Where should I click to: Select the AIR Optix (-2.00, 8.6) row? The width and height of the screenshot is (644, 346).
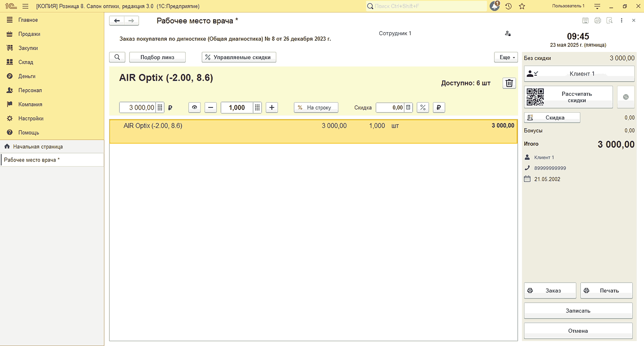pyautogui.click(x=313, y=131)
